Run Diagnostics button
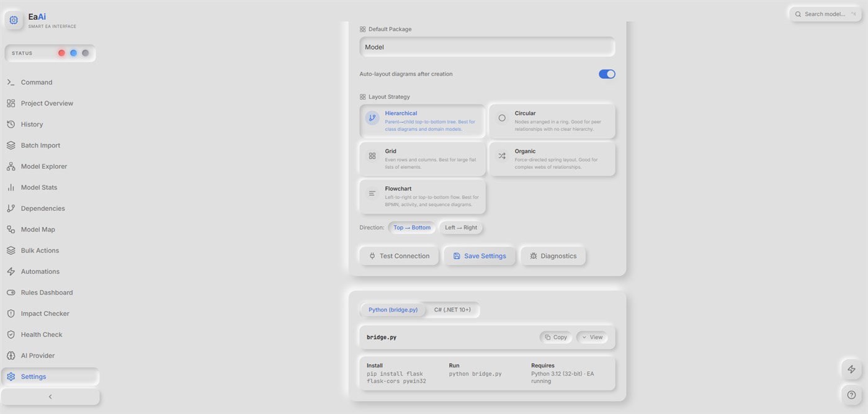The width and height of the screenshot is (868, 414). [x=553, y=256]
